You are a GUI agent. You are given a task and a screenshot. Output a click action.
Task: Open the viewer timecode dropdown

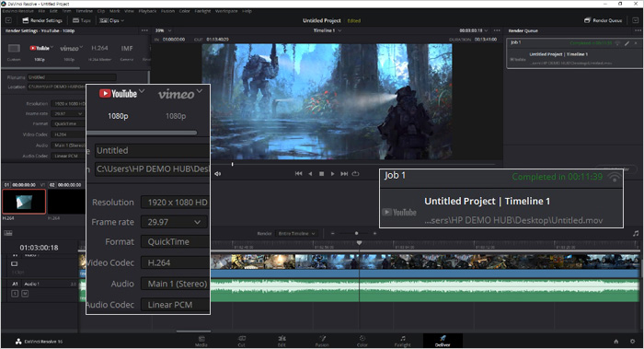(474, 30)
